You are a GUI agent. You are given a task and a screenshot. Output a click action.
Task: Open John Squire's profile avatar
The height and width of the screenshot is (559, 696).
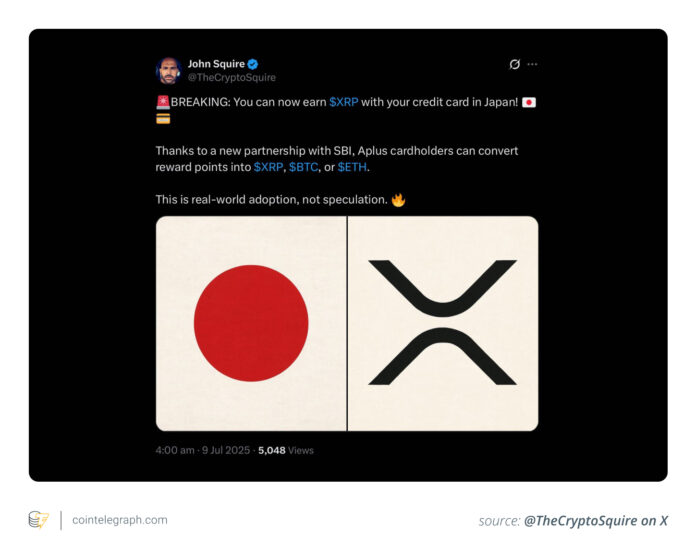(x=168, y=71)
